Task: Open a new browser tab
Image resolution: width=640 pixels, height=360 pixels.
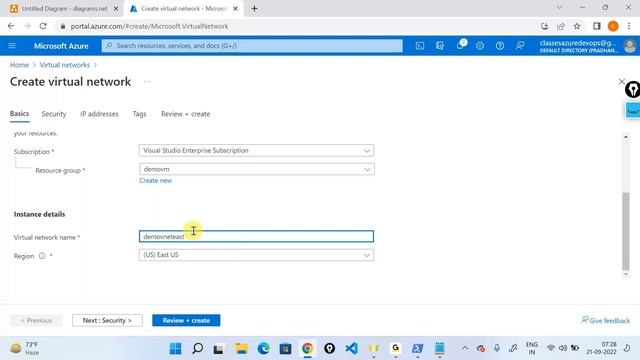Action: (254, 9)
